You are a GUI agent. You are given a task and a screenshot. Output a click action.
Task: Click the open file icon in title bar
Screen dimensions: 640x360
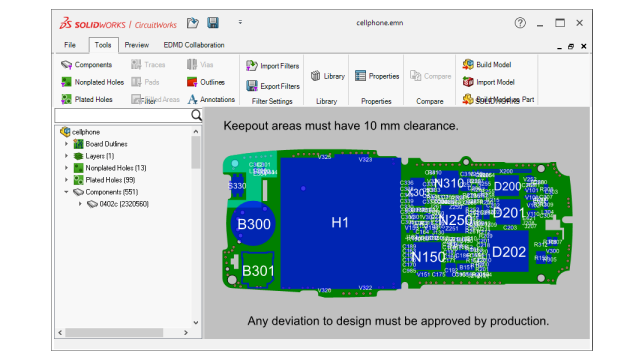pyautogui.click(x=193, y=23)
